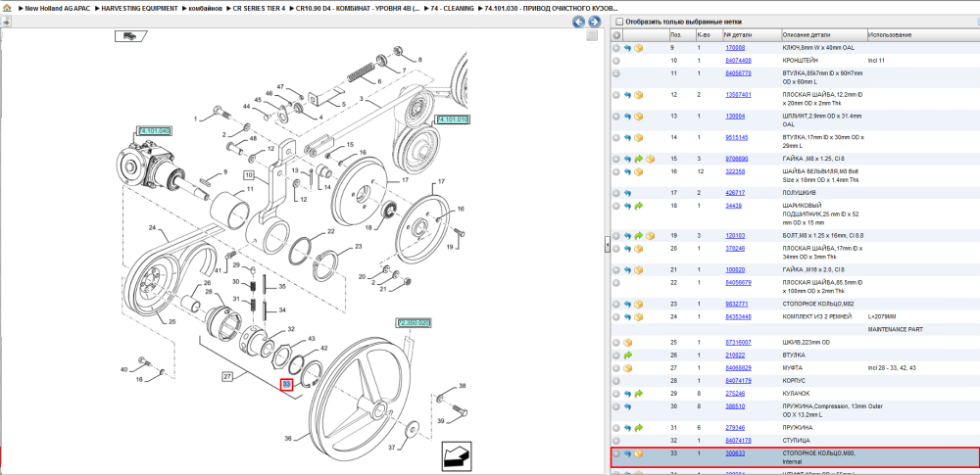Go to next diagram with right arrow
The image size is (980, 475).
pos(594,23)
